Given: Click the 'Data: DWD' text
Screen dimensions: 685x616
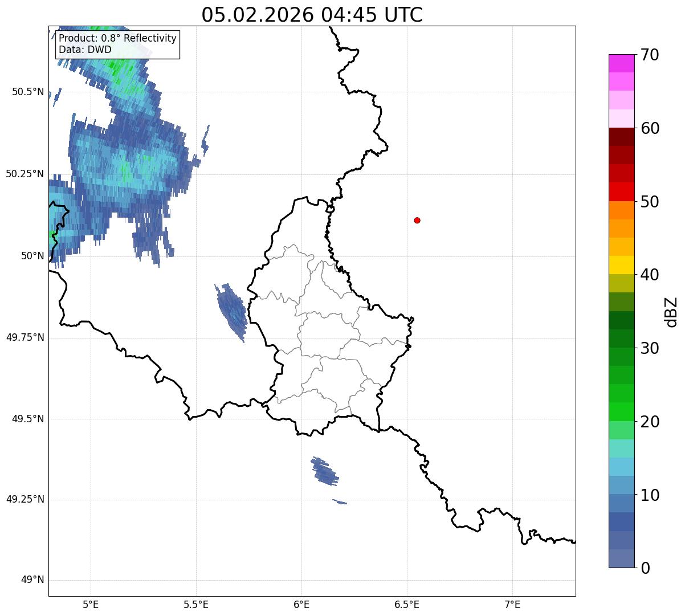Looking at the screenshot, I should click(85, 50).
